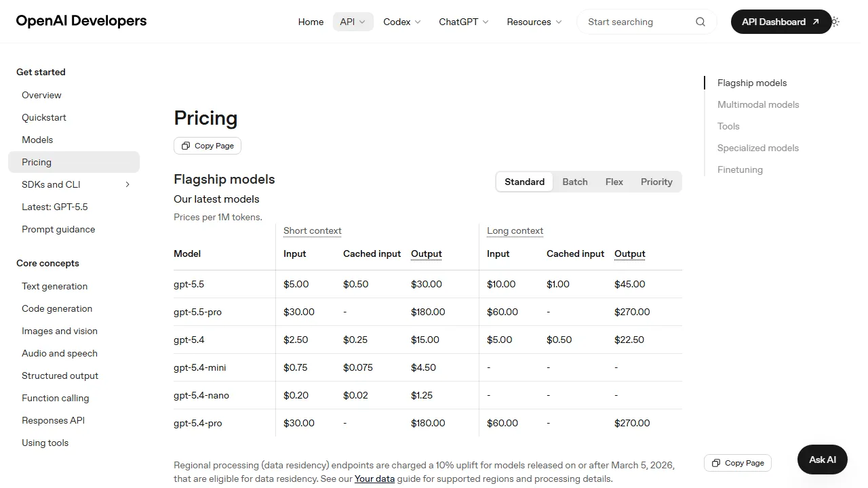Click the Get started sidebar heading
This screenshot has height=488, width=868.
click(x=41, y=72)
